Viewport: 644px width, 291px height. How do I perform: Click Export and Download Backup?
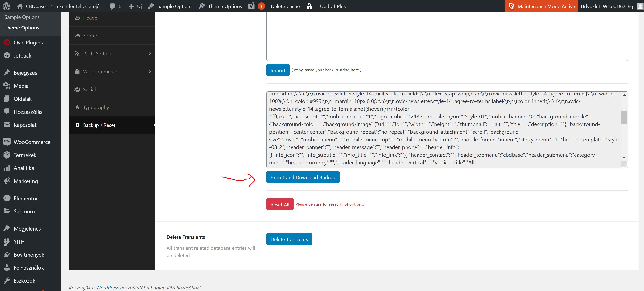[303, 177]
